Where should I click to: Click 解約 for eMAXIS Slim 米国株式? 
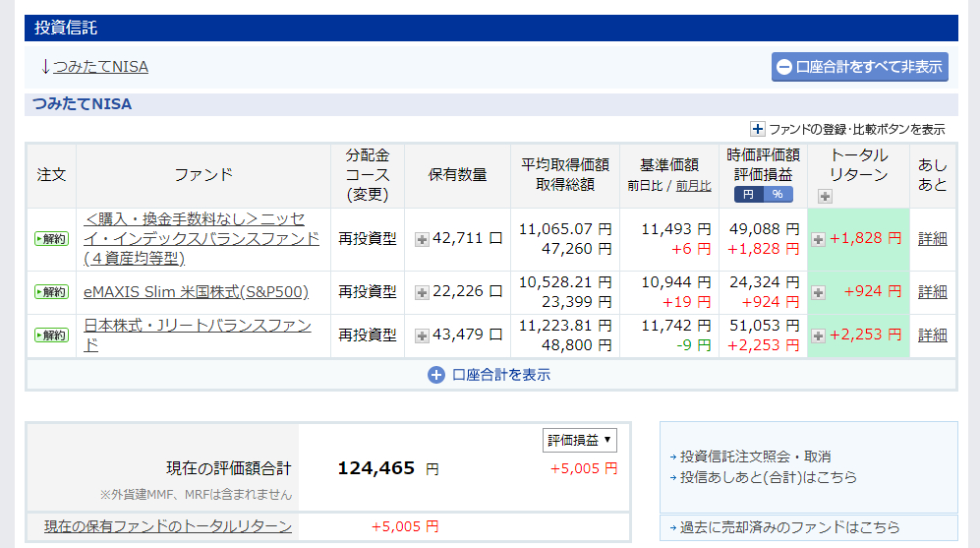(x=51, y=292)
